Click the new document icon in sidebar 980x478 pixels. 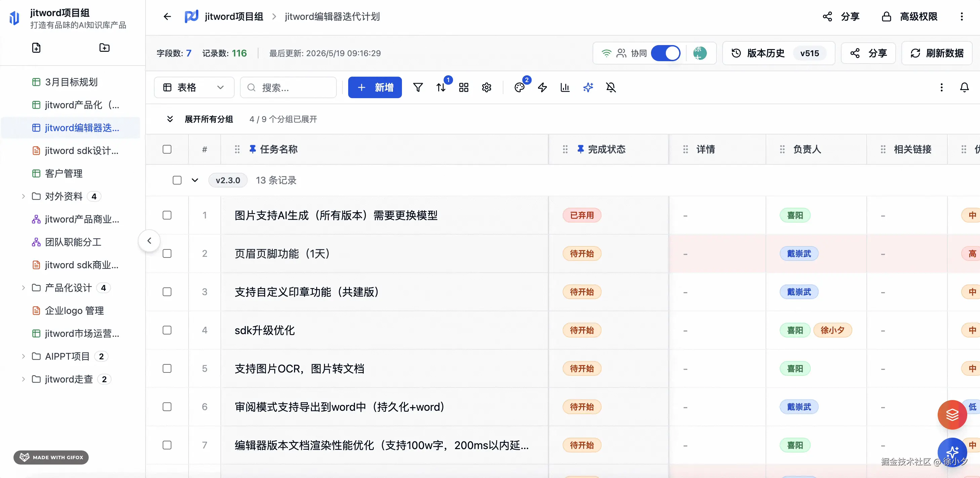tap(36, 48)
